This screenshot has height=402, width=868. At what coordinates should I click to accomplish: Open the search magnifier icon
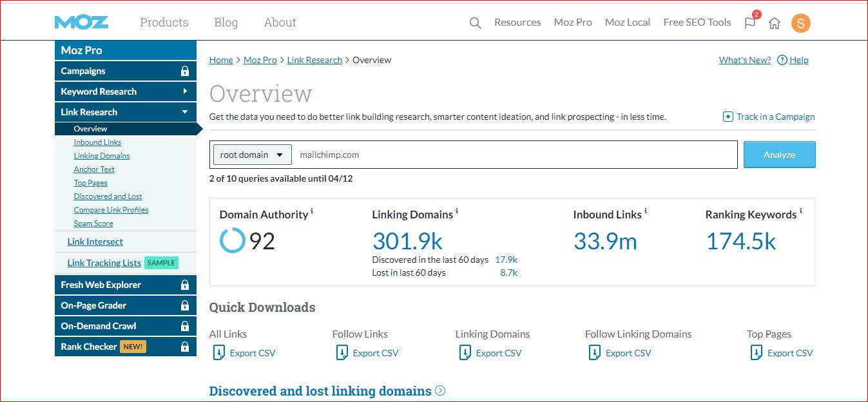(475, 23)
